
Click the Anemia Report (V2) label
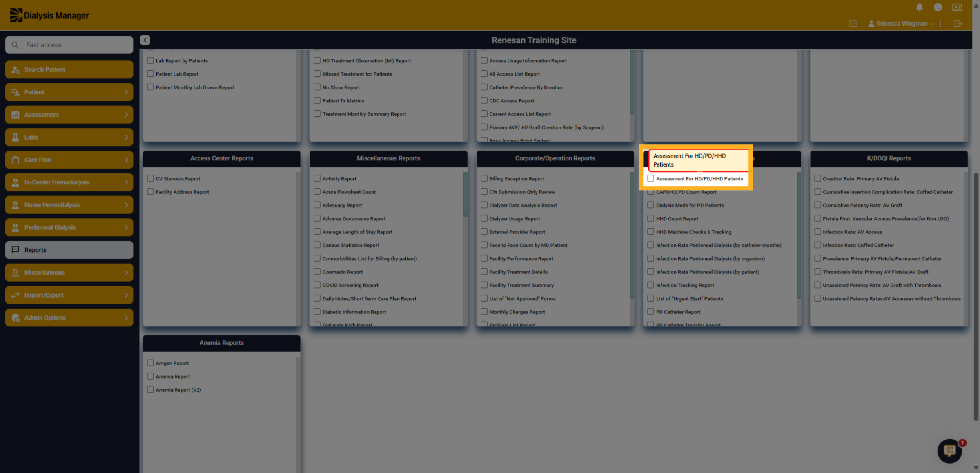pos(178,390)
